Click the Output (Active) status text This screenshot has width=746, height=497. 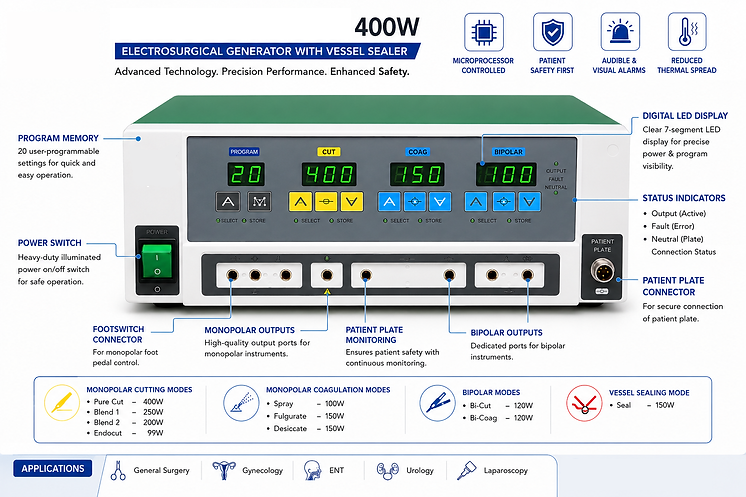click(678, 214)
